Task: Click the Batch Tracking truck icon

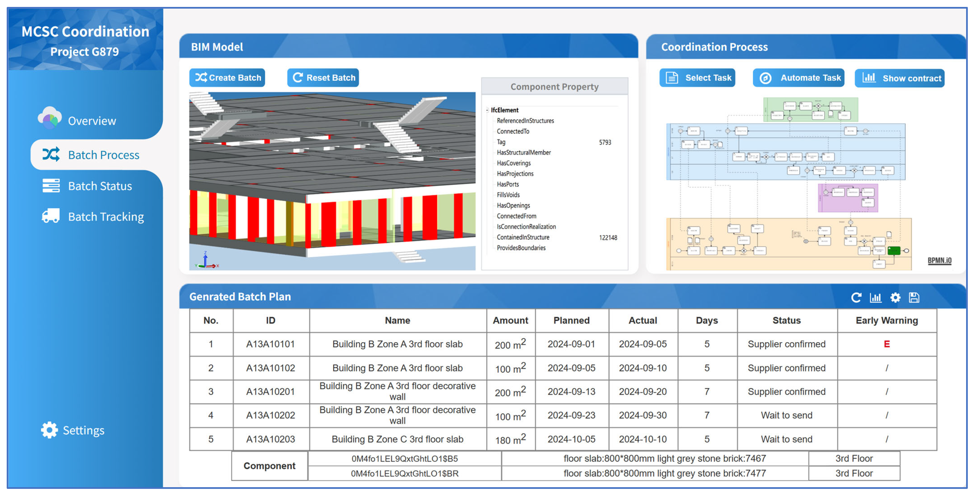Action: coord(50,216)
